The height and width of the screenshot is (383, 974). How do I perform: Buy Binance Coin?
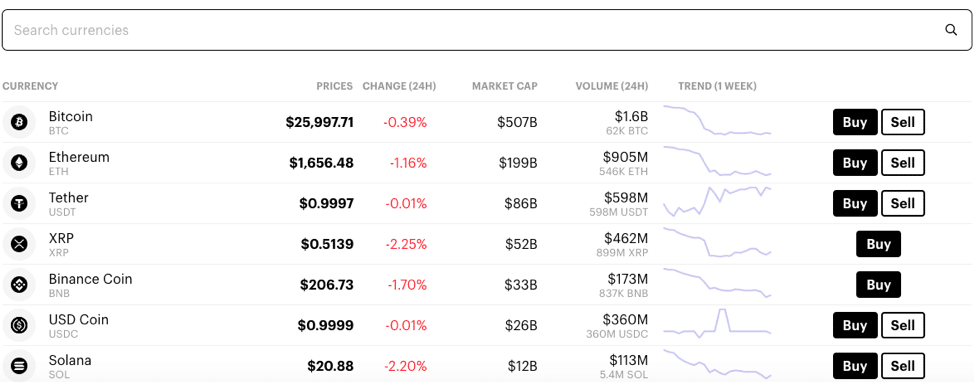pos(878,285)
